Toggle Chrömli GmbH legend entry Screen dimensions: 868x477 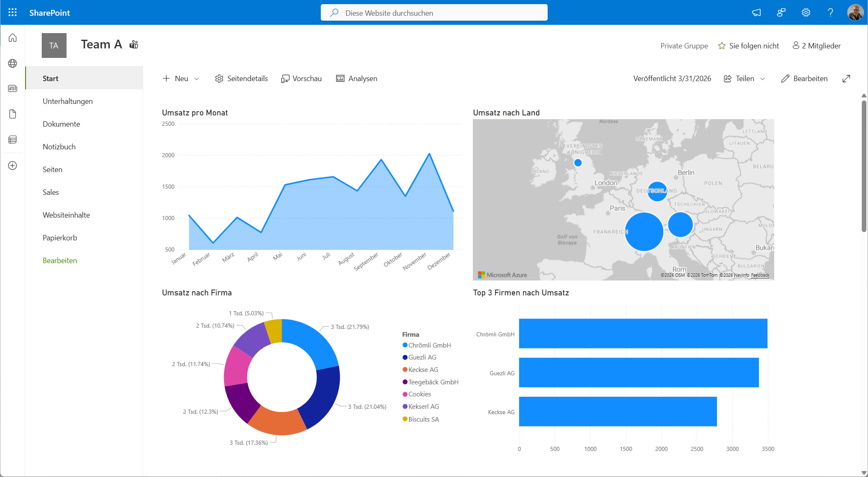tap(429, 345)
